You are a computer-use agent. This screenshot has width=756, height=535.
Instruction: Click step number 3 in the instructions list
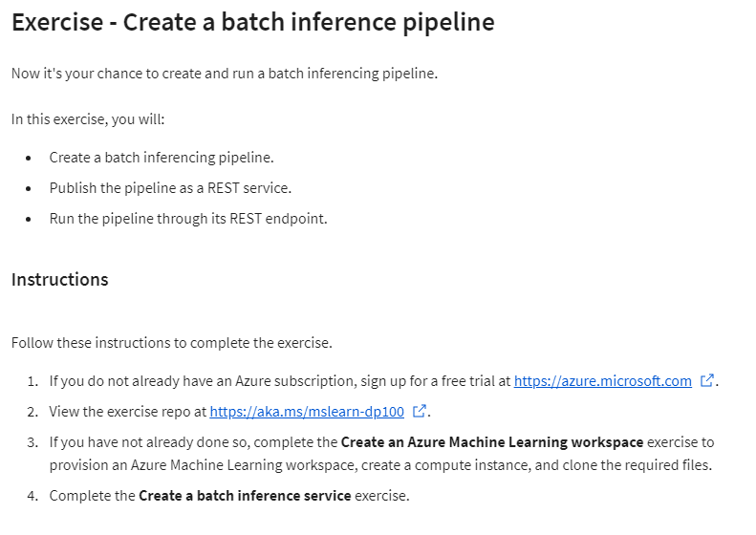pyautogui.click(x=32, y=442)
